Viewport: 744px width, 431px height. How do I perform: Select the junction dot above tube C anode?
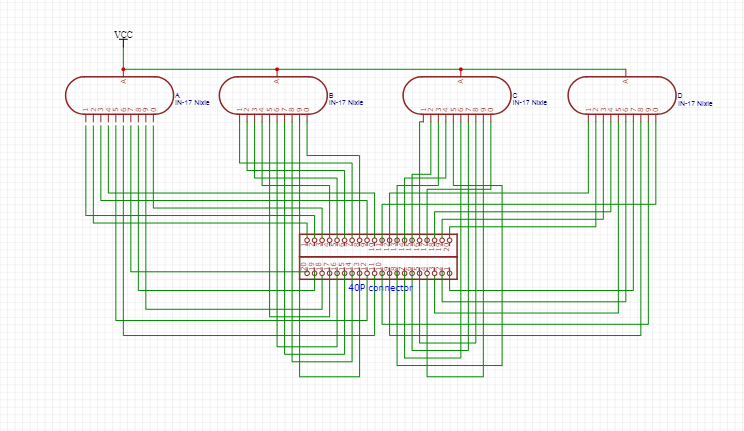tap(461, 69)
